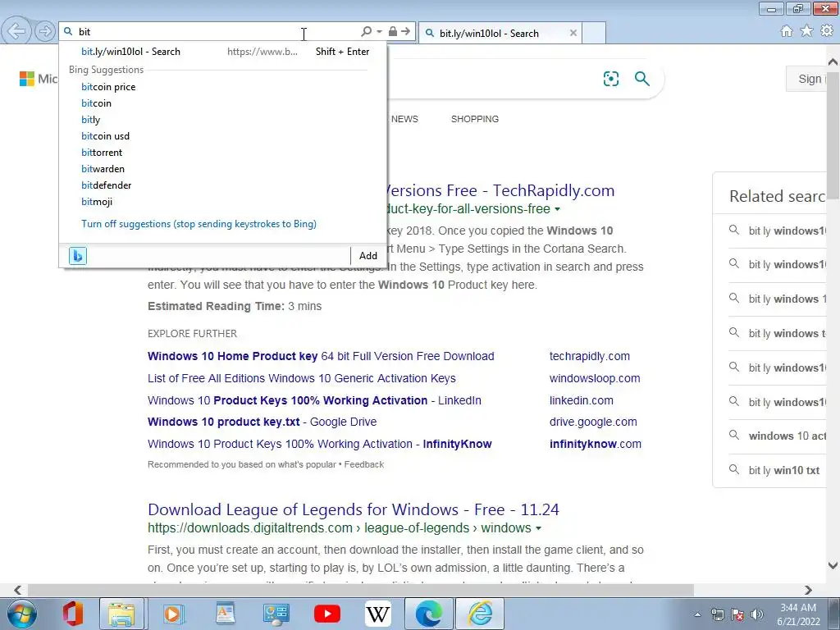This screenshot has width=840, height=630.
Task: Click the Go arrow in the address bar
Action: tap(406, 32)
